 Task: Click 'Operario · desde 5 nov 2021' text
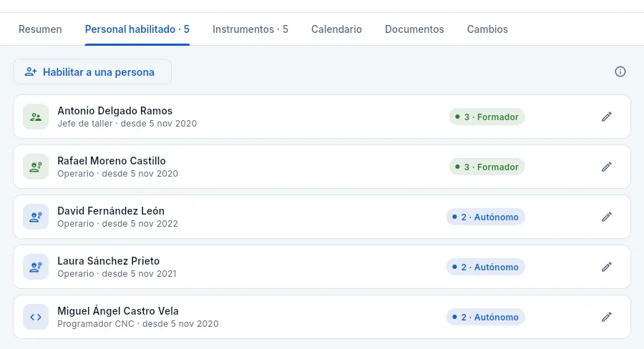(x=117, y=274)
